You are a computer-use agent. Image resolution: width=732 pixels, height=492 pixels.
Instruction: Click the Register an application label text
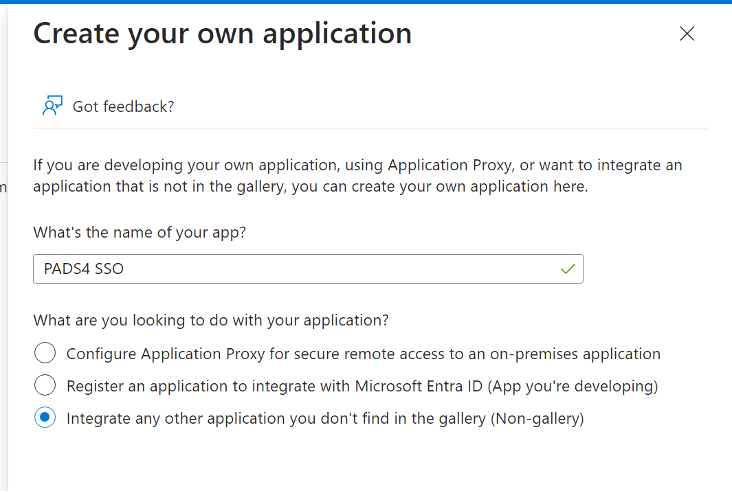click(362, 386)
